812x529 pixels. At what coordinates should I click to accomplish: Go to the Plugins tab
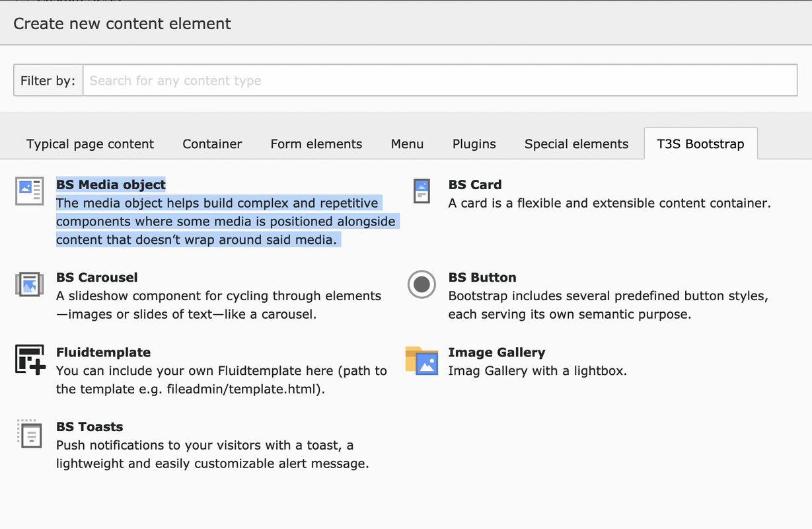[474, 143]
